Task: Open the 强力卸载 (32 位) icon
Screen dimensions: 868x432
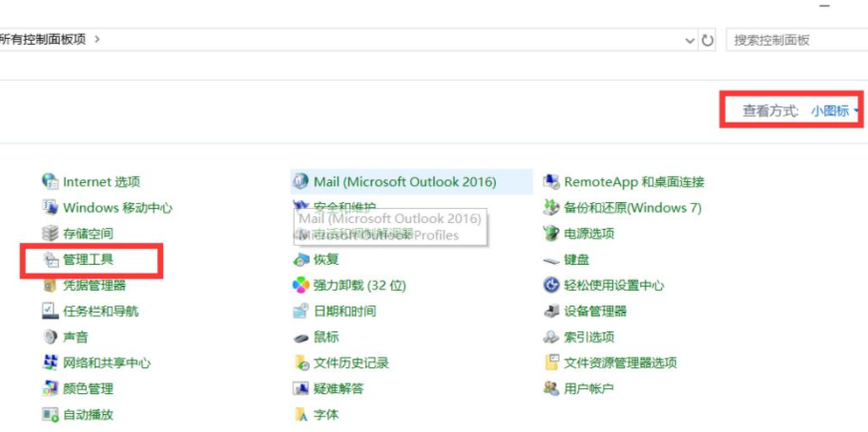Action: pyautogui.click(x=301, y=286)
